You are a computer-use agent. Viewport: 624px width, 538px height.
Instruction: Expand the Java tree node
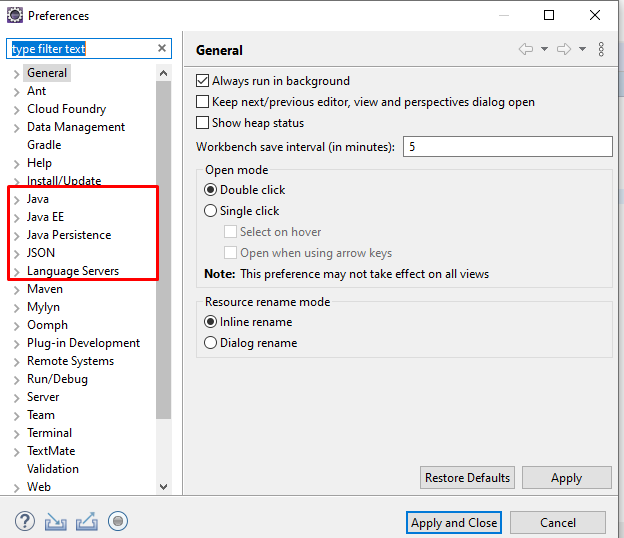[16, 200]
